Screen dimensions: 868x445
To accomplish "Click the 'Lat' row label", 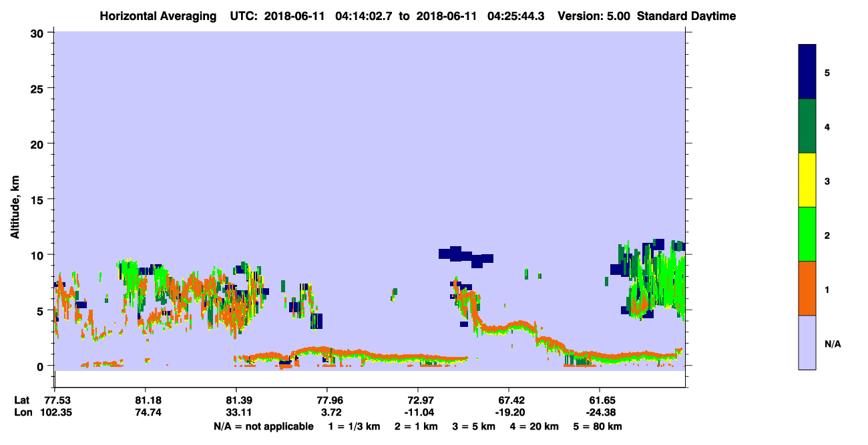I will pos(22,400).
